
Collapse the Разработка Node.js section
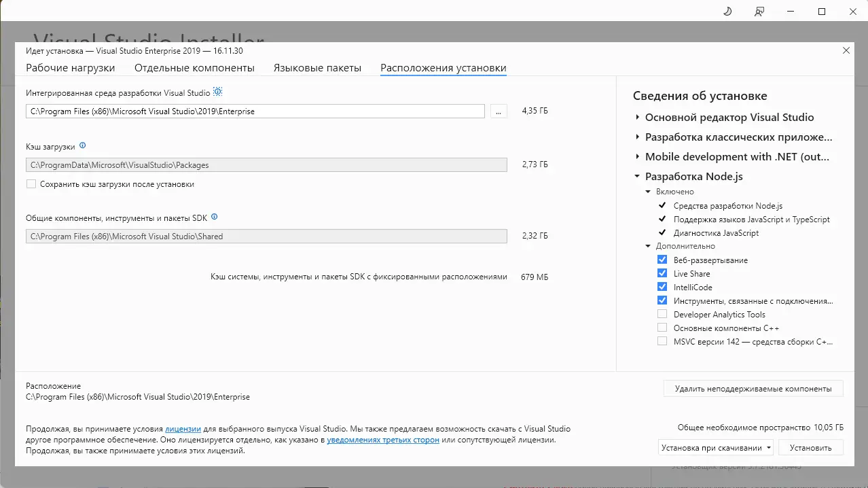(x=637, y=177)
